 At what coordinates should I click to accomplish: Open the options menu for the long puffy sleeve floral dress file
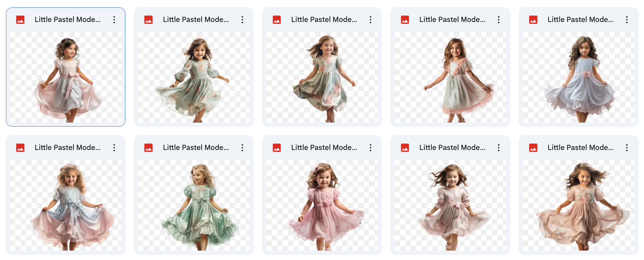coord(242,20)
